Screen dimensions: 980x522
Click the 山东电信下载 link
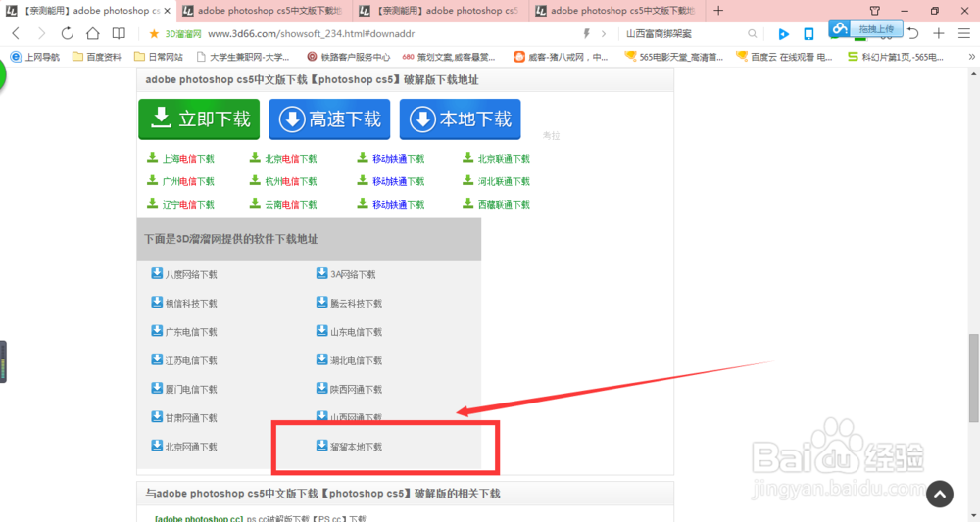pos(357,332)
